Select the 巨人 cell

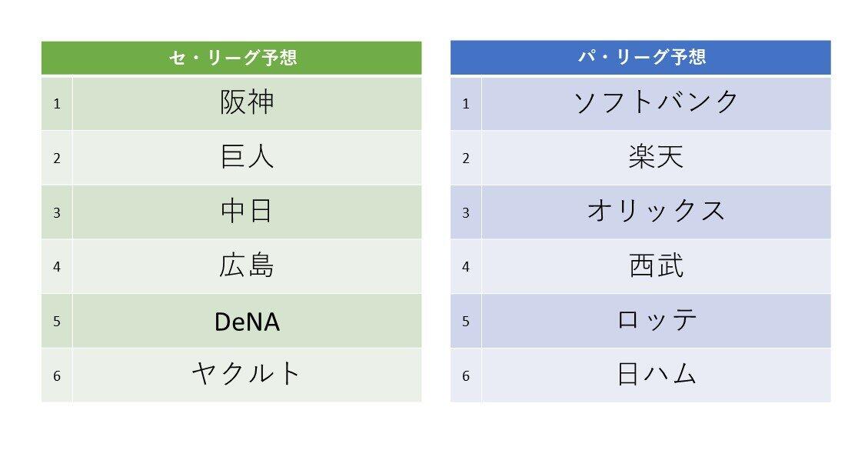point(247,158)
